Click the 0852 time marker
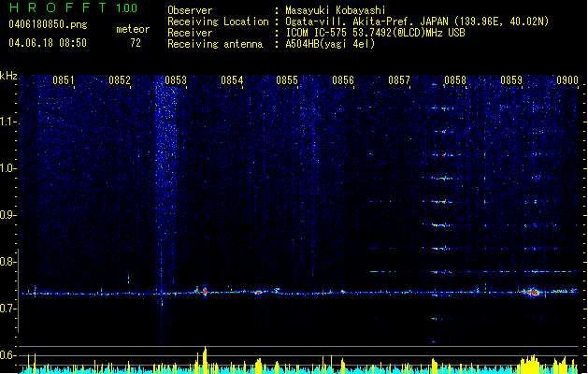This screenshot has height=374, width=588. (x=120, y=80)
